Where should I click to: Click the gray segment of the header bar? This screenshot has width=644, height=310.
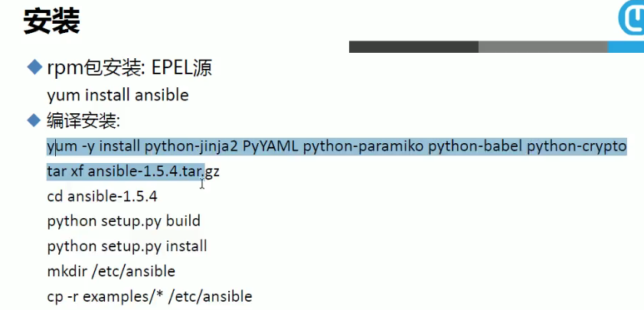coord(544,47)
